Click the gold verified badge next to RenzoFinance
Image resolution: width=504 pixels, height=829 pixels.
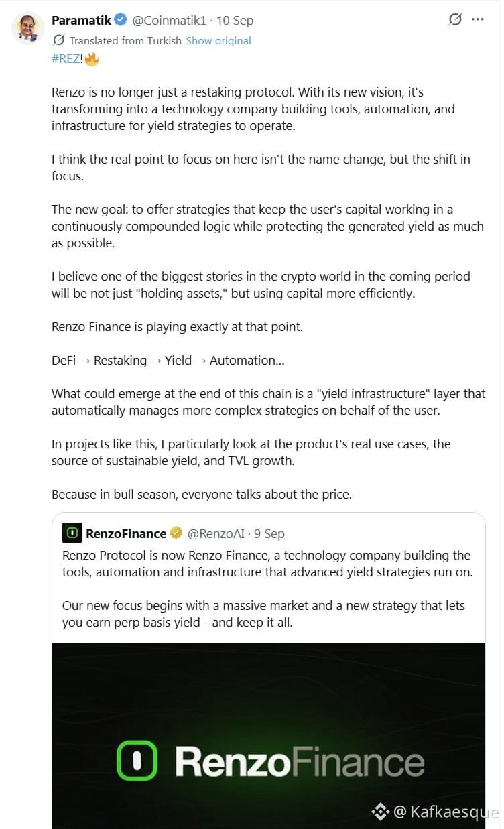tap(176, 533)
